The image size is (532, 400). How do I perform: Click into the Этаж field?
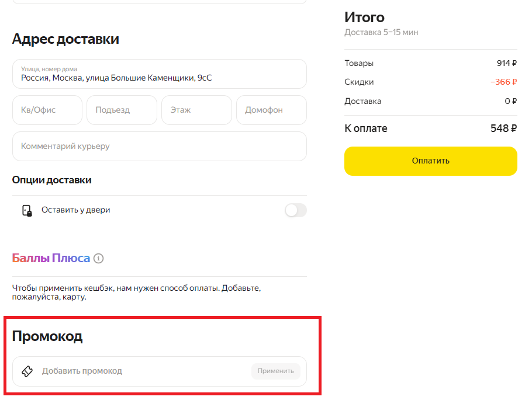tap(196, 110)
